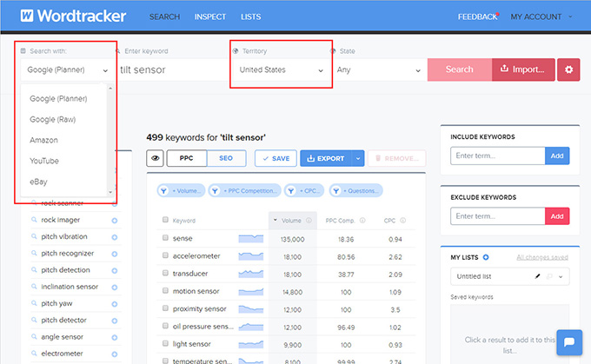Toggle the select-all Keyword header checkbox
The width and height of the screenshot is (591, 364).
(x=165, y=221)
